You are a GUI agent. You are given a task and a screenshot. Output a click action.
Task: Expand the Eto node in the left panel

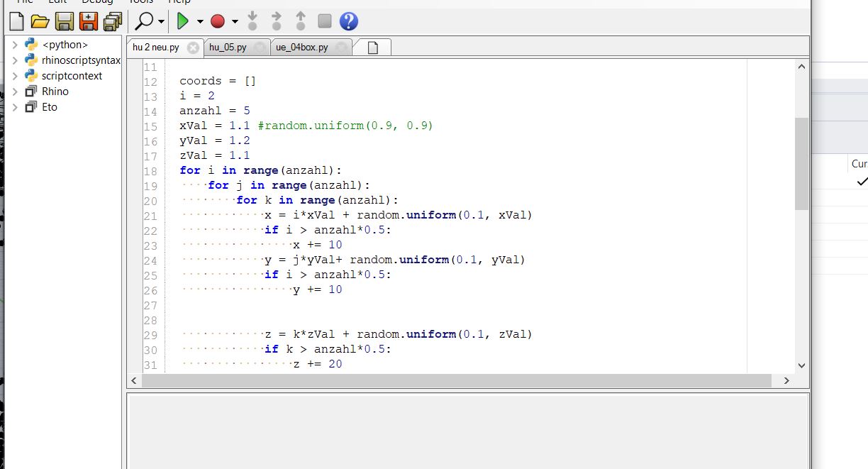pos(16,107)
